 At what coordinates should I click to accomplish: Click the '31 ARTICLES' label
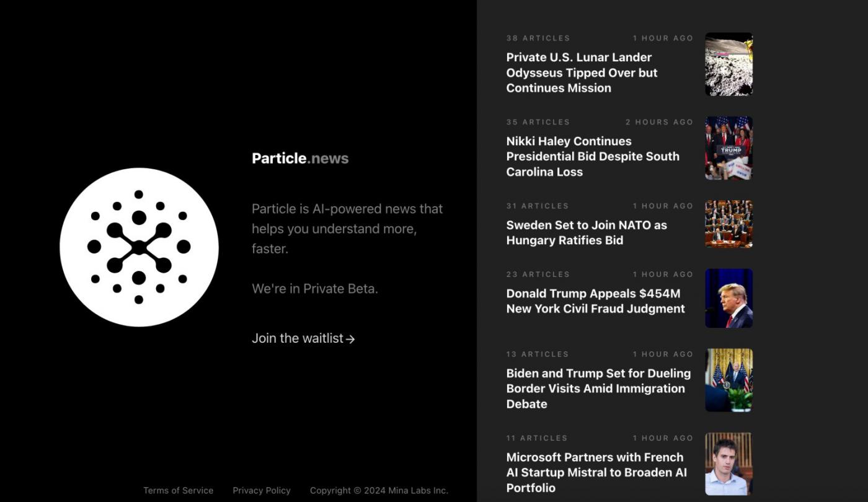click(x=538, y=206)
